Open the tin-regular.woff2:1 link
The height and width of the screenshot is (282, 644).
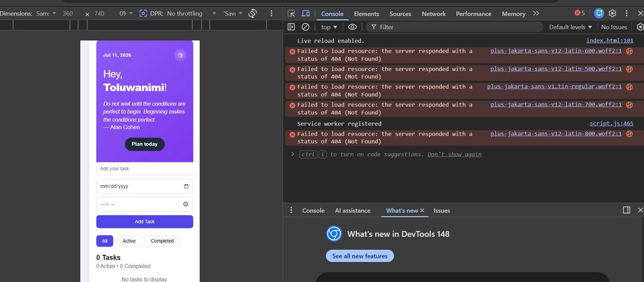pos(554,86)
